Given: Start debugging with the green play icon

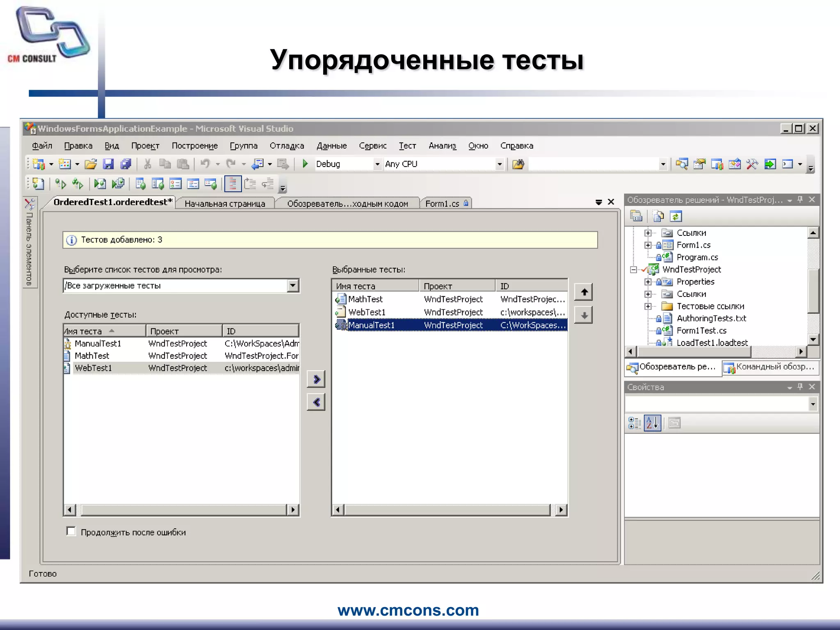Looking at the screenshot, I should (305, 164).
